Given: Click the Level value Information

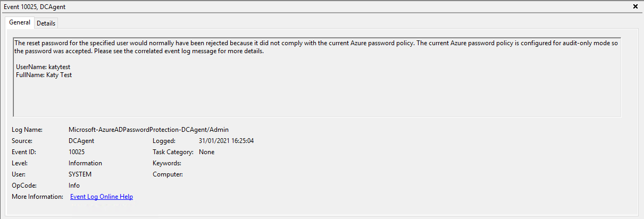Looking at the screenshot, I should tap(85, 163).
